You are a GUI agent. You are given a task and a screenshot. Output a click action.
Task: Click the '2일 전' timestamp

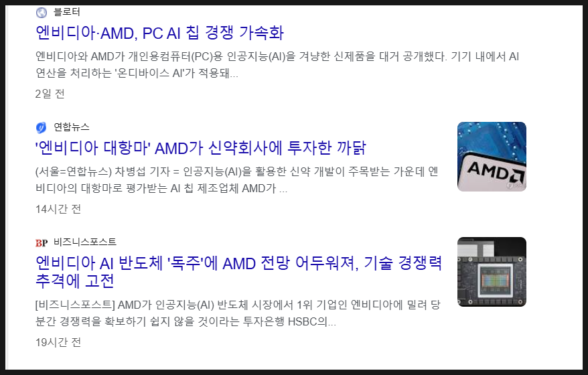pos(50,94)
